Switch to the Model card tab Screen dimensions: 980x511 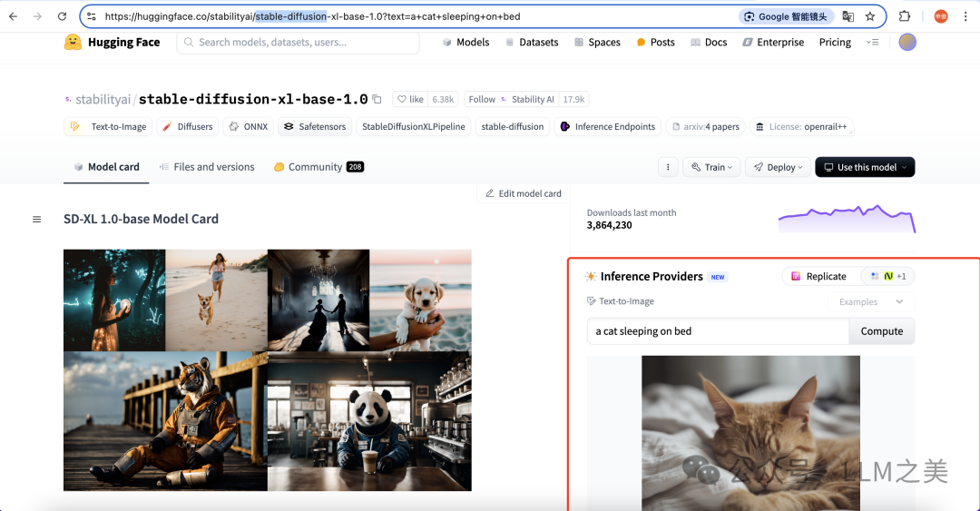[106, 167]
